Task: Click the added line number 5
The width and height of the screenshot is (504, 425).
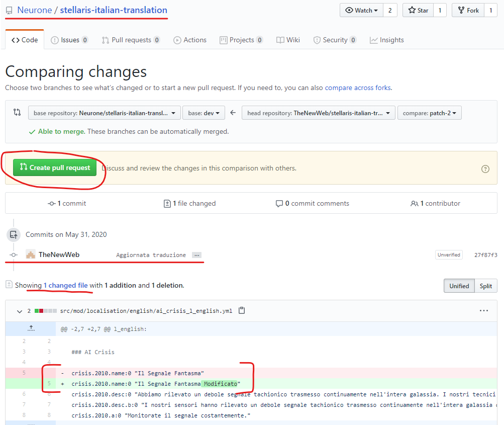Action: pos(49,383)
